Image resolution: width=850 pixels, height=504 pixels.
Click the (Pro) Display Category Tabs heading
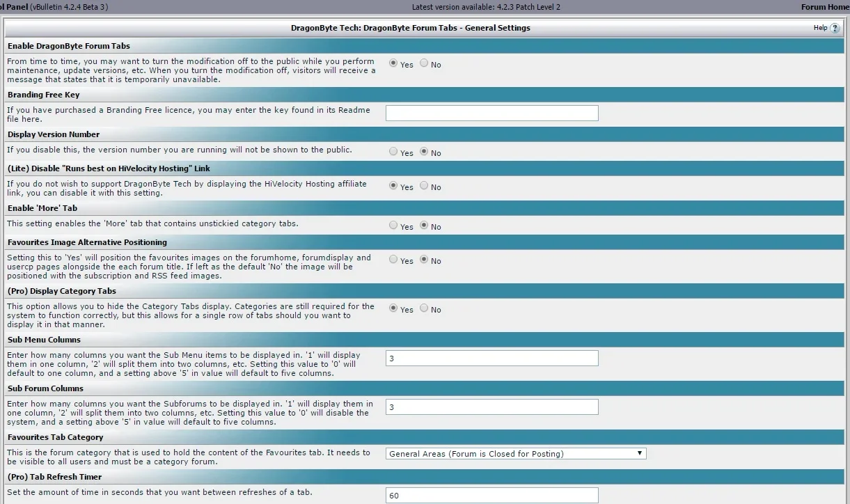(62, 291)
